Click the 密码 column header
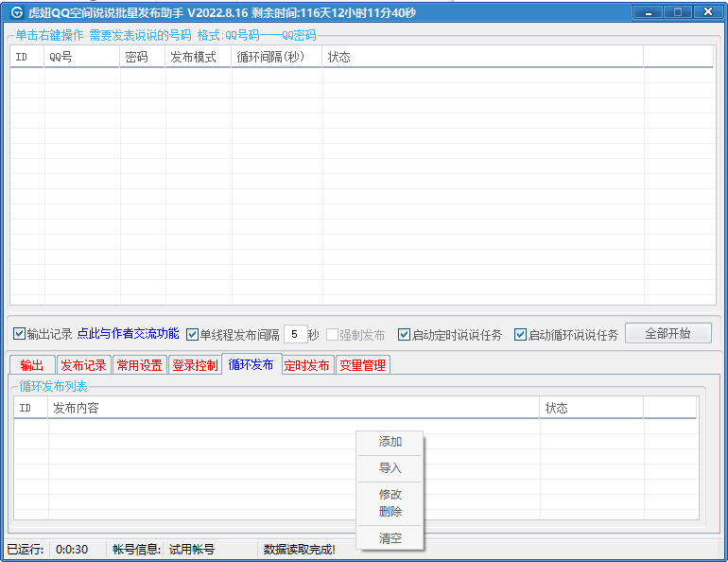 pos(143,57)
